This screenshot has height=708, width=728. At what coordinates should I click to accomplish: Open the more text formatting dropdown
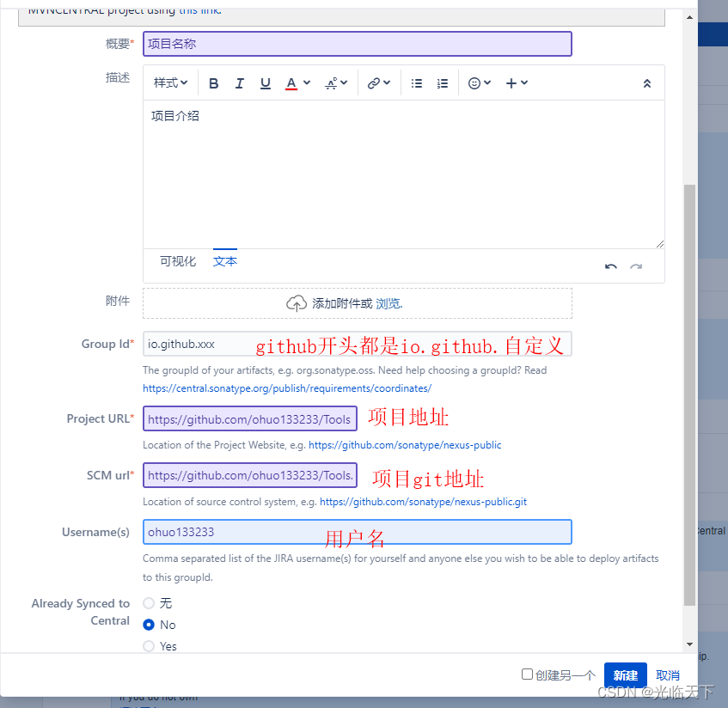(336, 83)
